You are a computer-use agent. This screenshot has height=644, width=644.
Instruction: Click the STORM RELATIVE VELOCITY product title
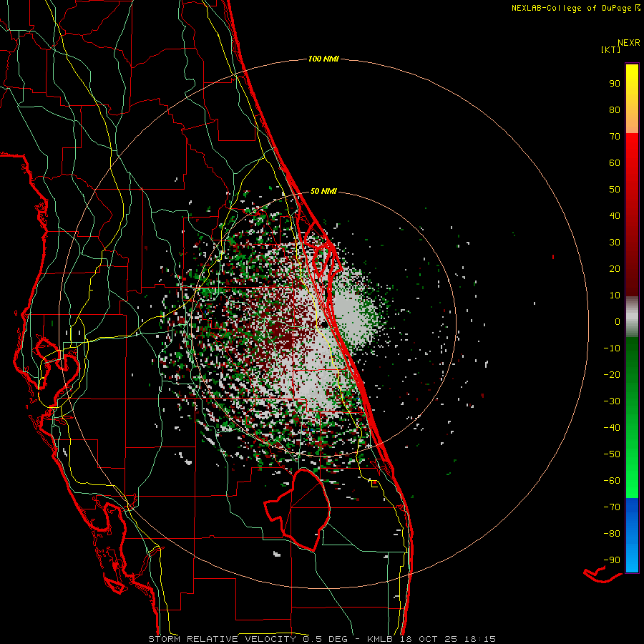coord(222,639)
